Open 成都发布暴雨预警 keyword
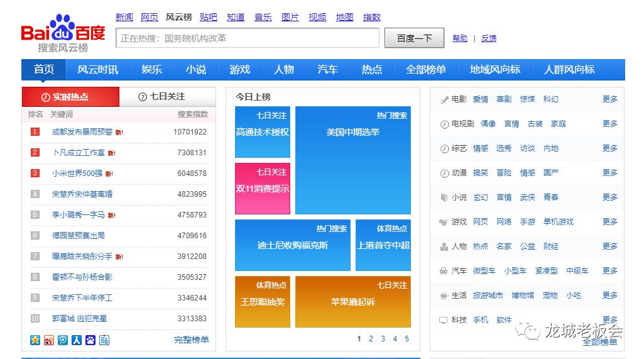644x359 pixels. tap(82, 132)
